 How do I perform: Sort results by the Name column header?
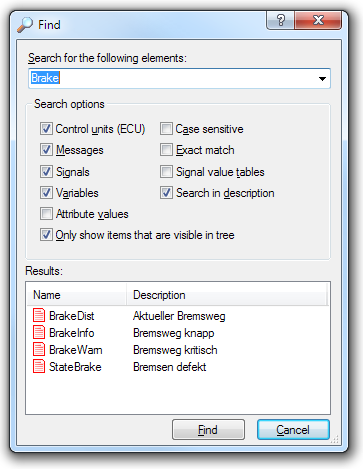tap(77, 295)
